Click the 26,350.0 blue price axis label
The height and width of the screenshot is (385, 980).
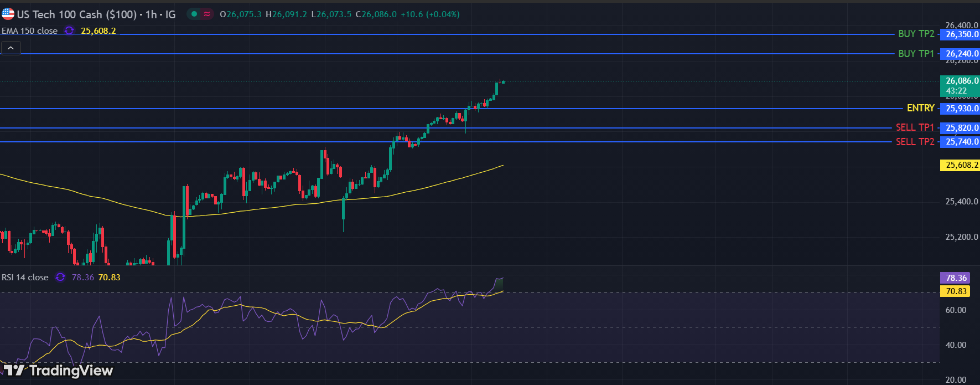(x=961, y=34)
